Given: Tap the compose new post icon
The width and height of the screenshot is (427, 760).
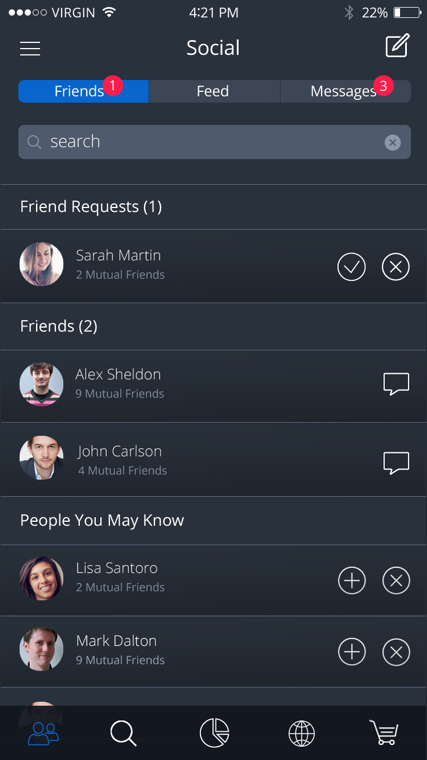Looking at the screenshot, I should [397, 46].
